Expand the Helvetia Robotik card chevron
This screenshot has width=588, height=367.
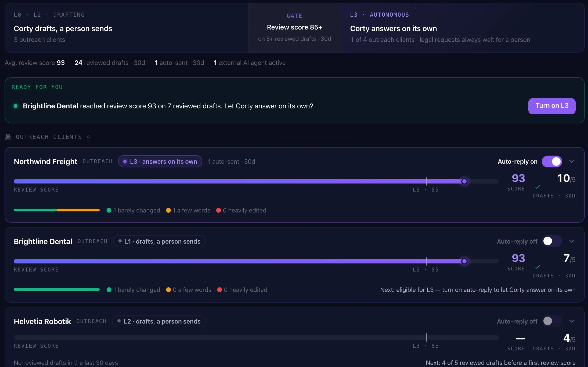[572, 321]
